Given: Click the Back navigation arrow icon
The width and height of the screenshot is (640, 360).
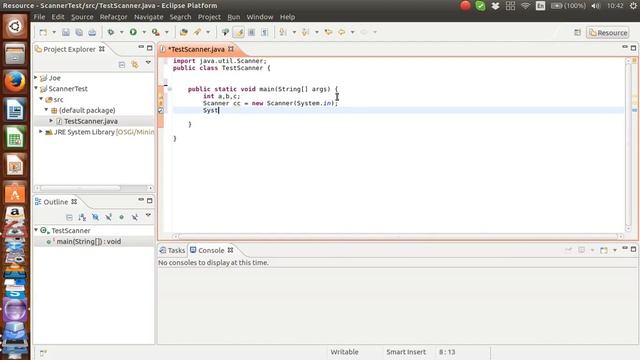Looking at the screenshot, I should (342, 32).
